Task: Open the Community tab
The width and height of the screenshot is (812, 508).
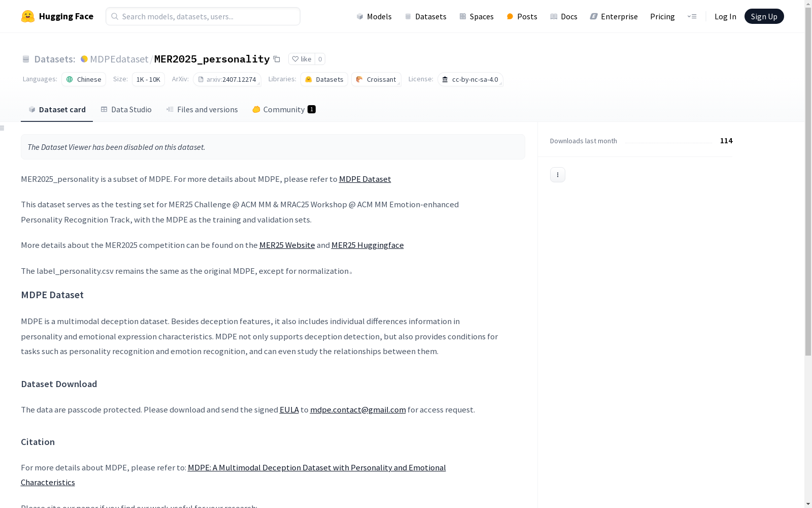Action: point(284,109)
